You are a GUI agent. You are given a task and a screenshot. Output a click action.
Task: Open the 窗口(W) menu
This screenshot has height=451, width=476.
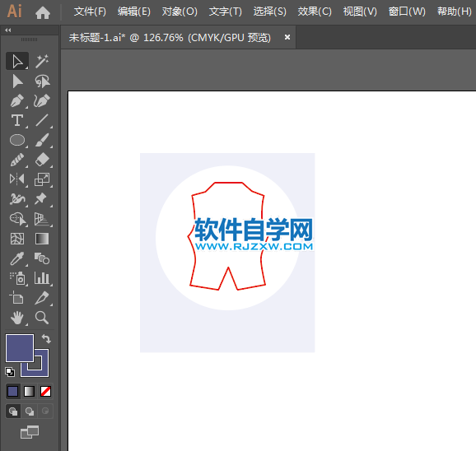point(407,12)
